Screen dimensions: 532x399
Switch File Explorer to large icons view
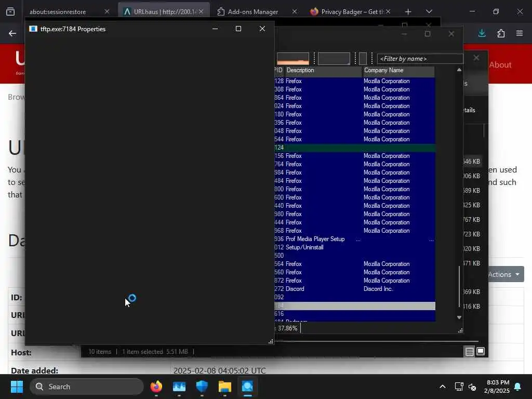pos(481,351)
